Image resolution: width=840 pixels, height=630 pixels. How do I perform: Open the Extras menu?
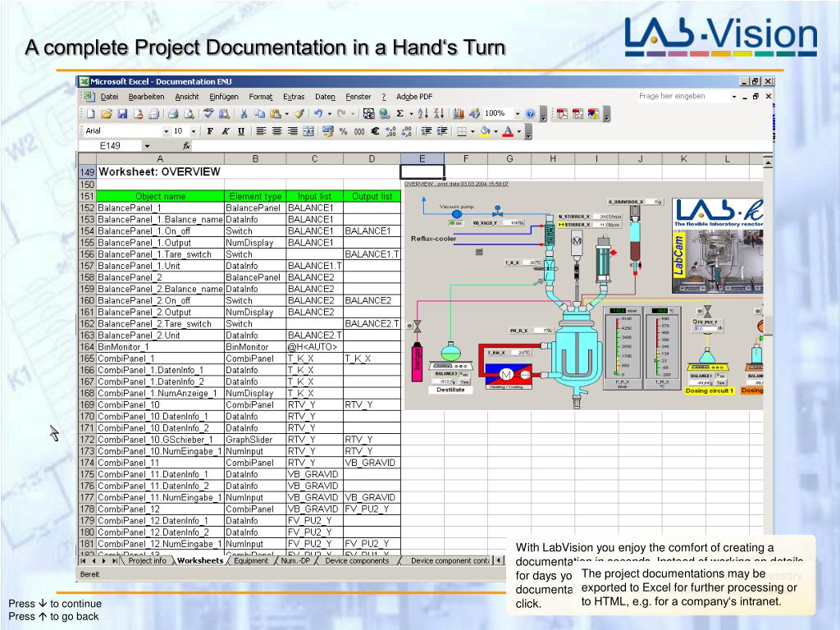(x=294, y=97)
